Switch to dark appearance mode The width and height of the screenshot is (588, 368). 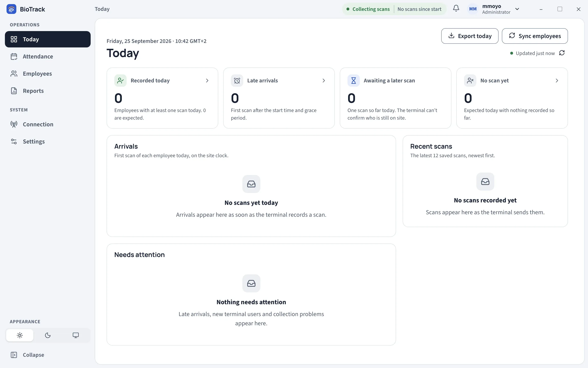tap(48, 335)
